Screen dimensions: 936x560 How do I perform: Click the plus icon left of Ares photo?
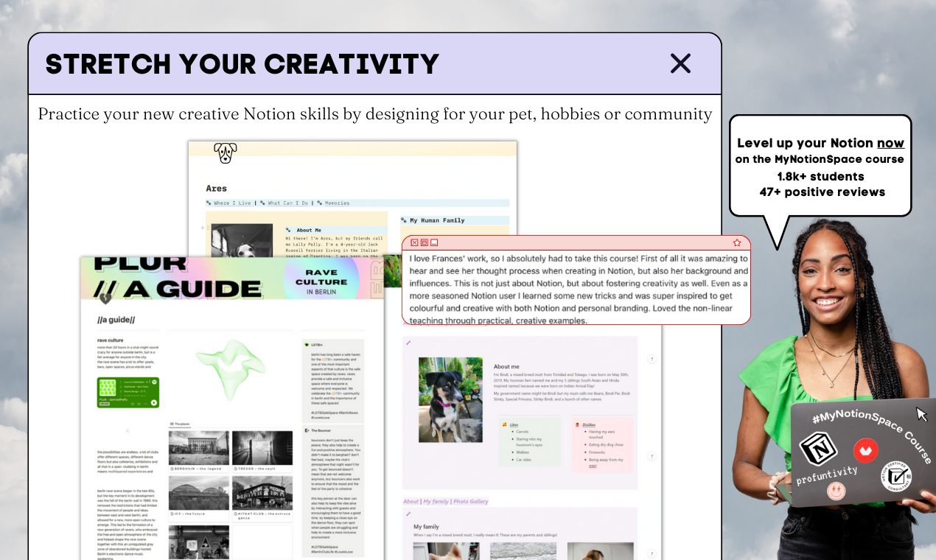[x=203, y=228]
